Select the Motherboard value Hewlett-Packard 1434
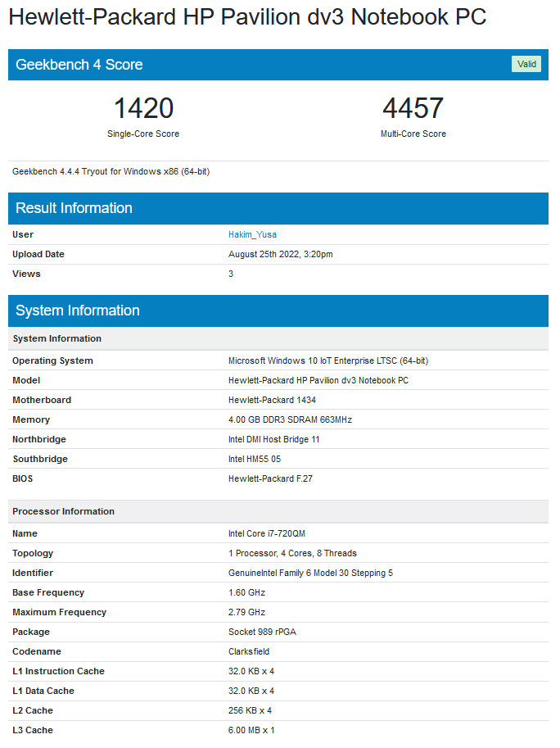 [x=272, y=400]
